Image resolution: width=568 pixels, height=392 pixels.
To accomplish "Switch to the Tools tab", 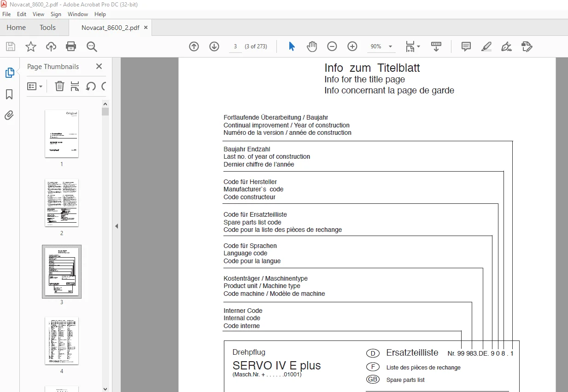I will click(47, 28).
